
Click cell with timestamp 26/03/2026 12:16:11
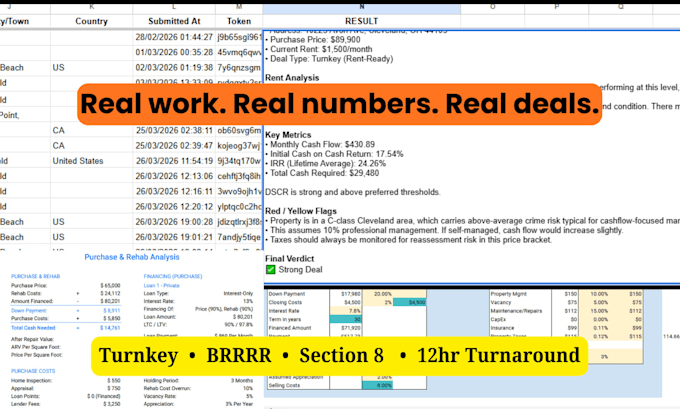[x=174, y=191]
